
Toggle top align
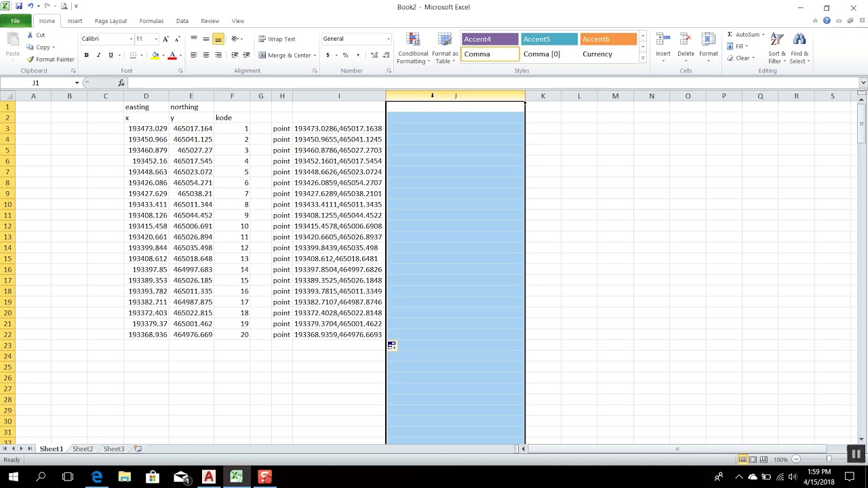pyautogui.click(x=194, y=39)
